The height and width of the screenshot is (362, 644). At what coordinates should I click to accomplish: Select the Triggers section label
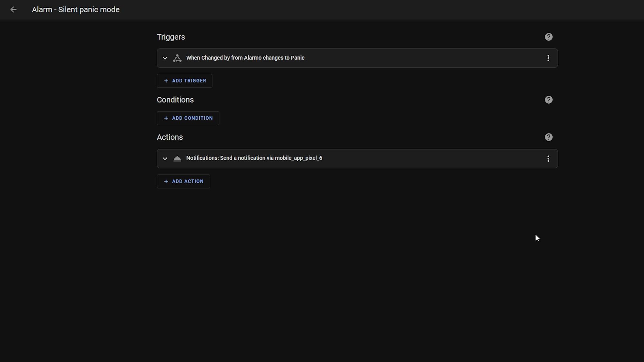pyautogui.click(x=171, y=37)
